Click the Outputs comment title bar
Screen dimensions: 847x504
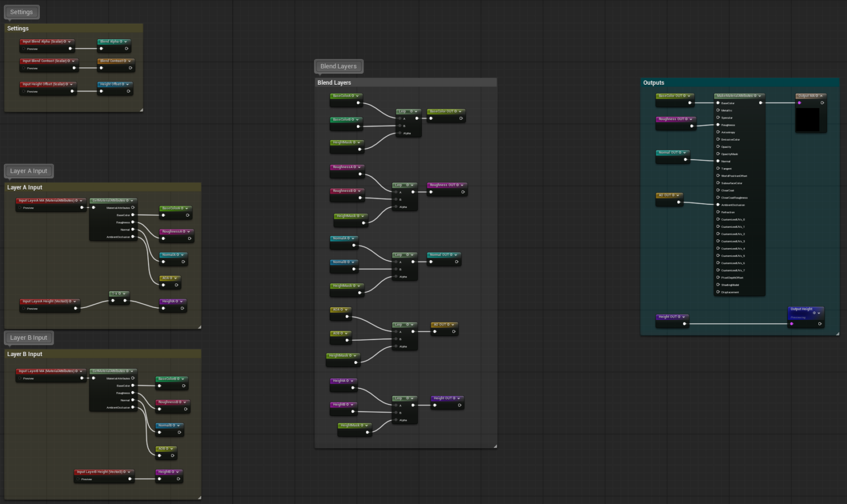[739, 83]
